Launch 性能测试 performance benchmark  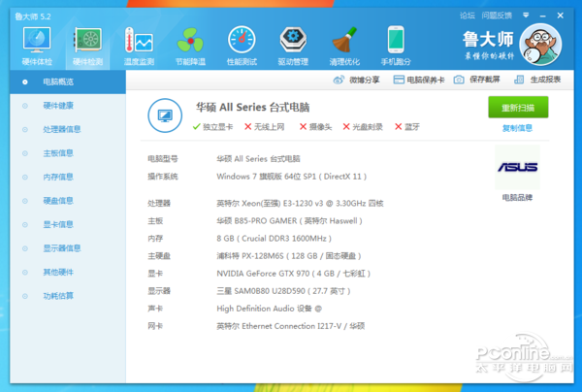point(242,46)
